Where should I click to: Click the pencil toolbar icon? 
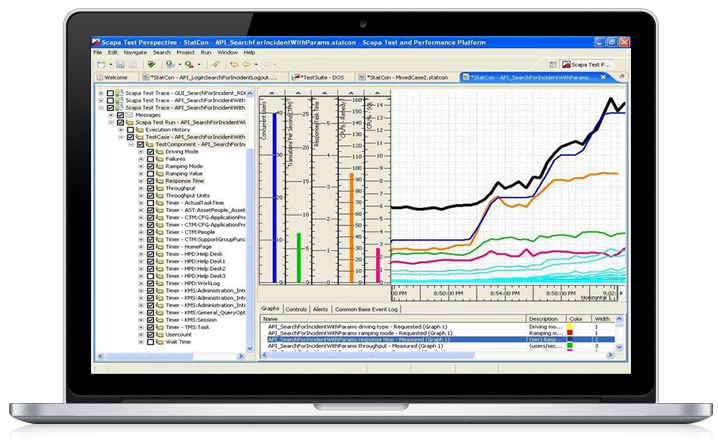[216, 65]
